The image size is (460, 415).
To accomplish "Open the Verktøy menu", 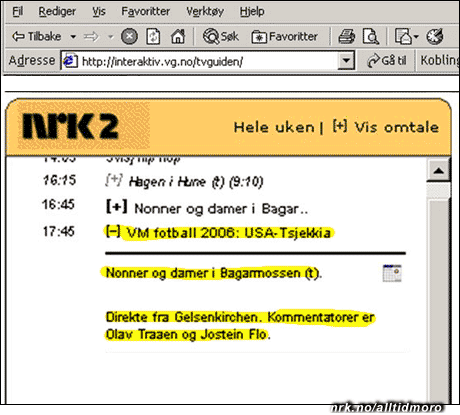I will (205, 12).
